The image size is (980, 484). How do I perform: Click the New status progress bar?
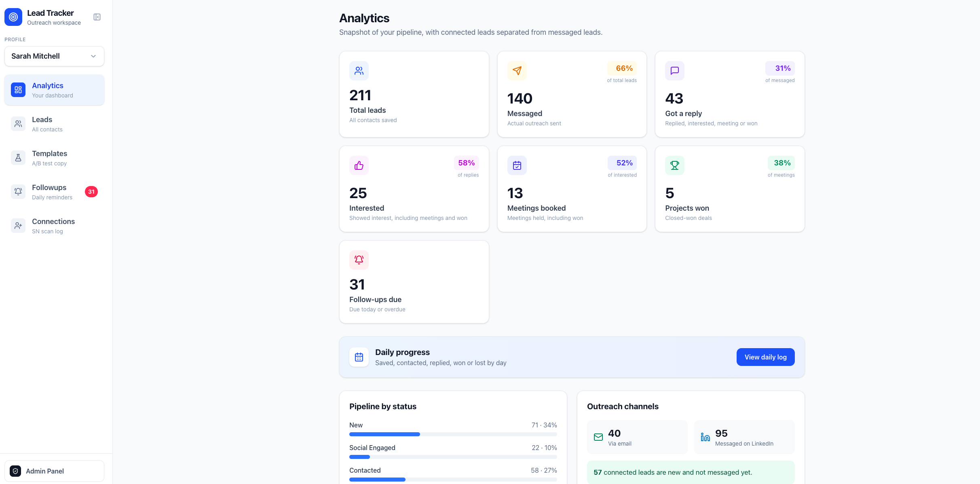(453, 434)
